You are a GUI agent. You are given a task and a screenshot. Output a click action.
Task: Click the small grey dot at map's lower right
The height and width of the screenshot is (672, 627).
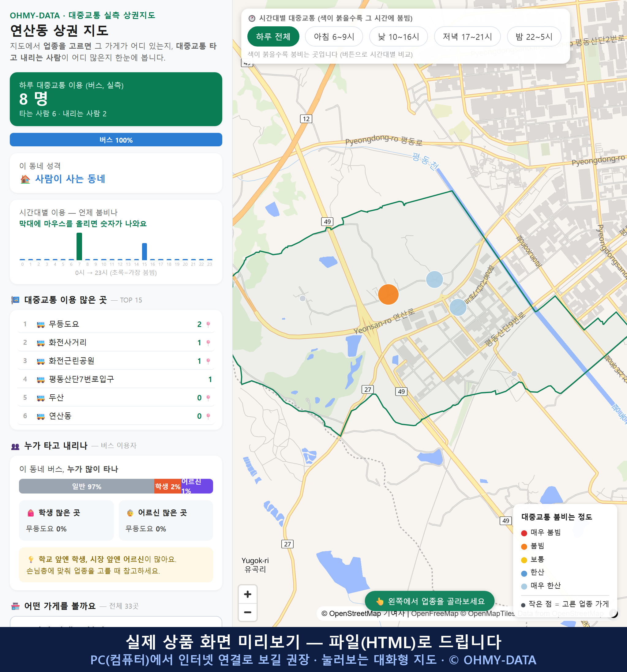[514, 374]
